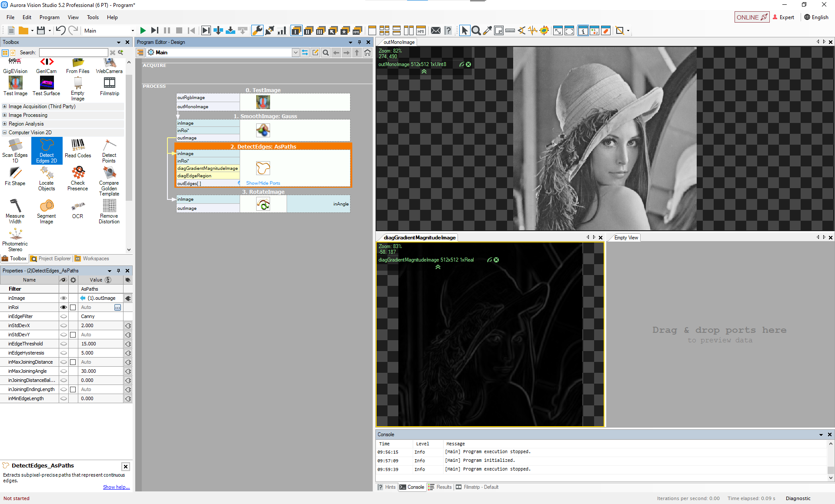The image size is (835, 504).
Task: Toggle visibility eye for inImage property
Action: pos(63,298)
